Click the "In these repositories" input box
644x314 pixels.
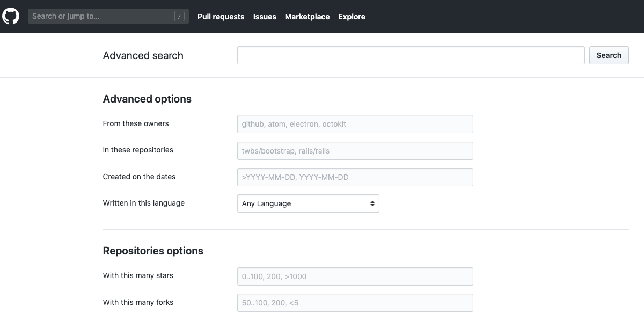click(355, 151)
